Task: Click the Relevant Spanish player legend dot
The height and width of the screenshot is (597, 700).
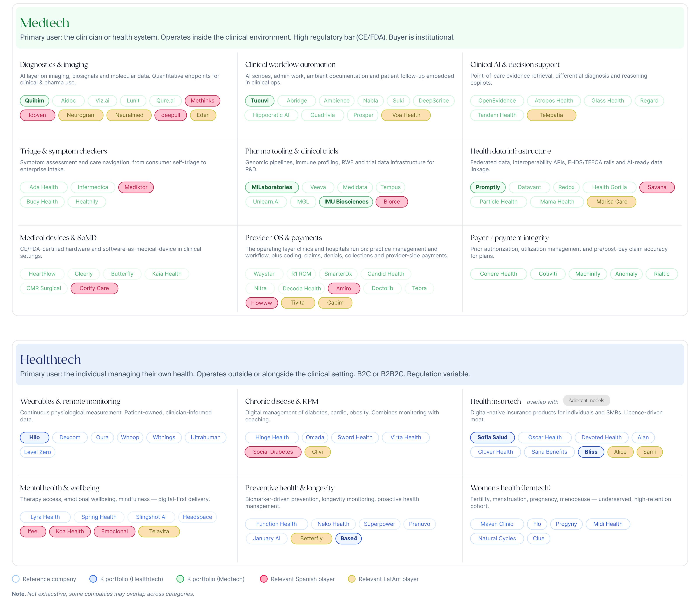Action: pyautogui.click(x=264, y=579)
